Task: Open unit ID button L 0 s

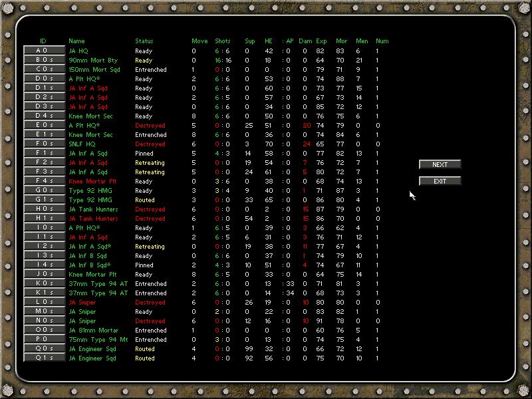Action: click(44, 302)
